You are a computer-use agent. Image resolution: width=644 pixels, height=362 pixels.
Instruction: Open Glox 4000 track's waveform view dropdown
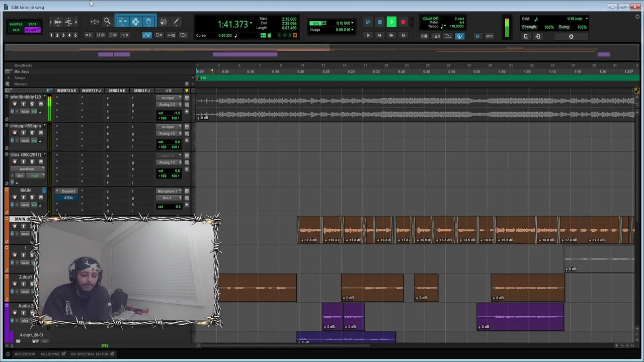pos(27,169)
